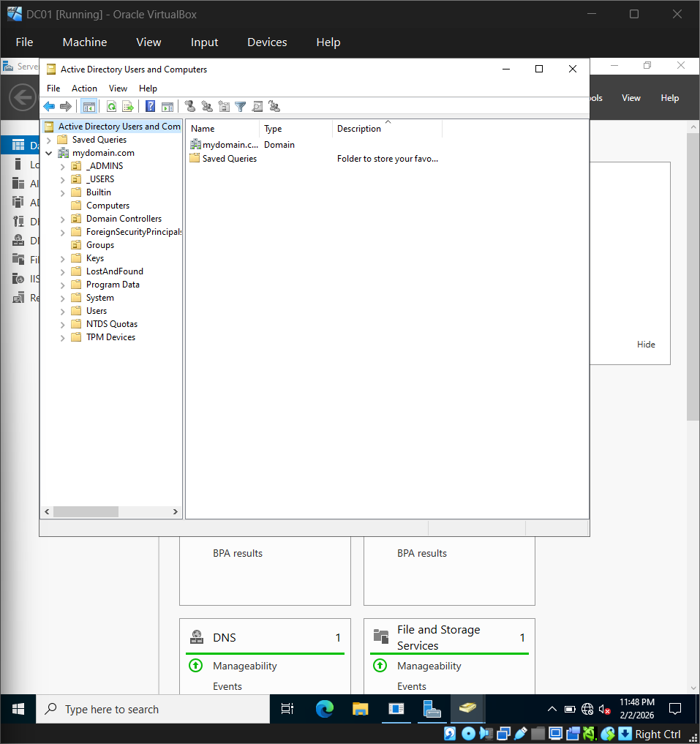Click File and Storage Services tile heading
The height and width of the screenshot is (744, 700).
(x=438, y=637)
